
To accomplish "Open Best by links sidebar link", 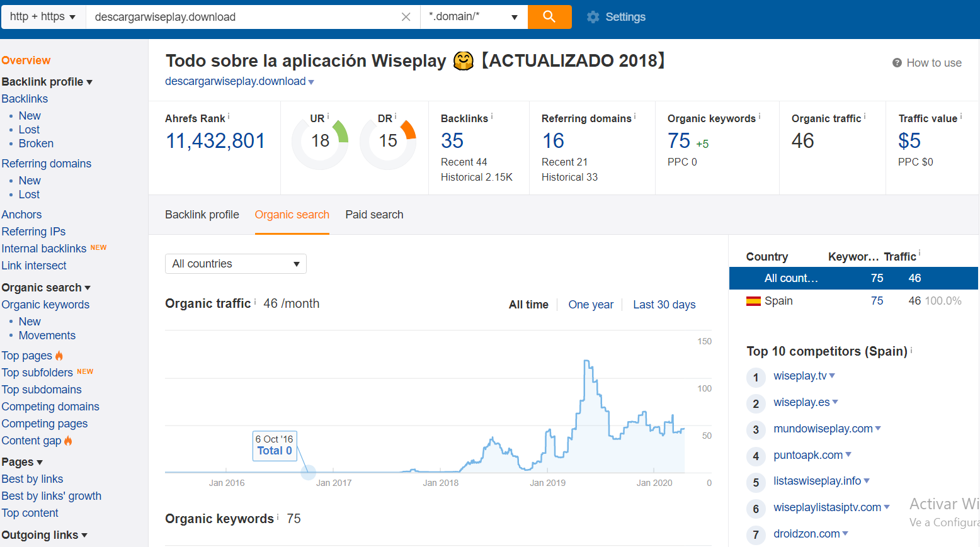I will tap(32, 479).
